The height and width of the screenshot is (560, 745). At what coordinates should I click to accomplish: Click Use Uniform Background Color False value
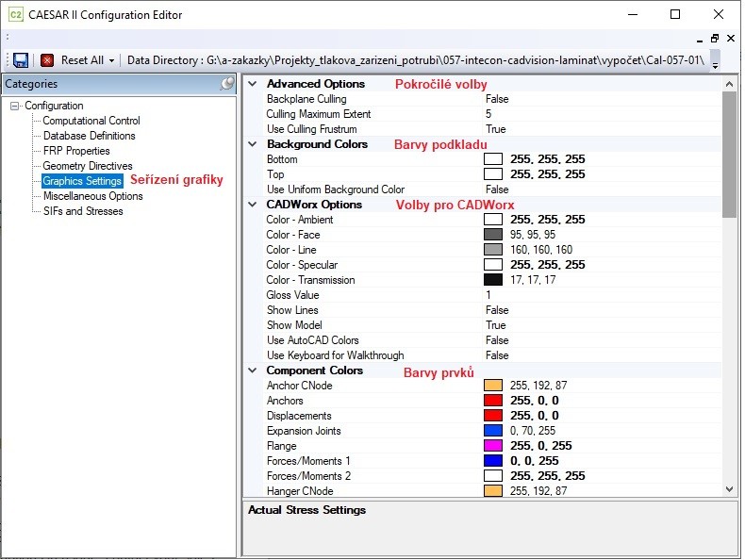497,189
